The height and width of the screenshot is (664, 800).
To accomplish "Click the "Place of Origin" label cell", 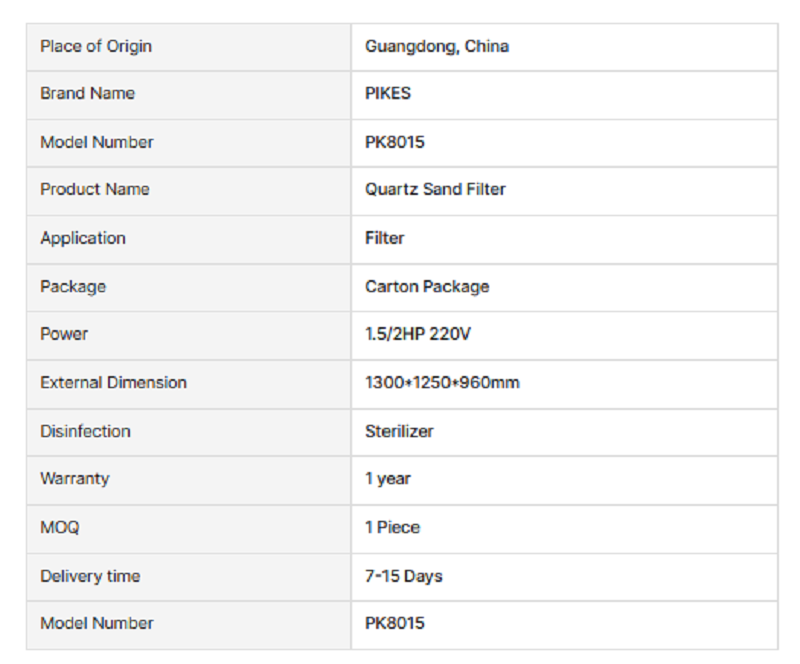I will [x=96, y=46].
